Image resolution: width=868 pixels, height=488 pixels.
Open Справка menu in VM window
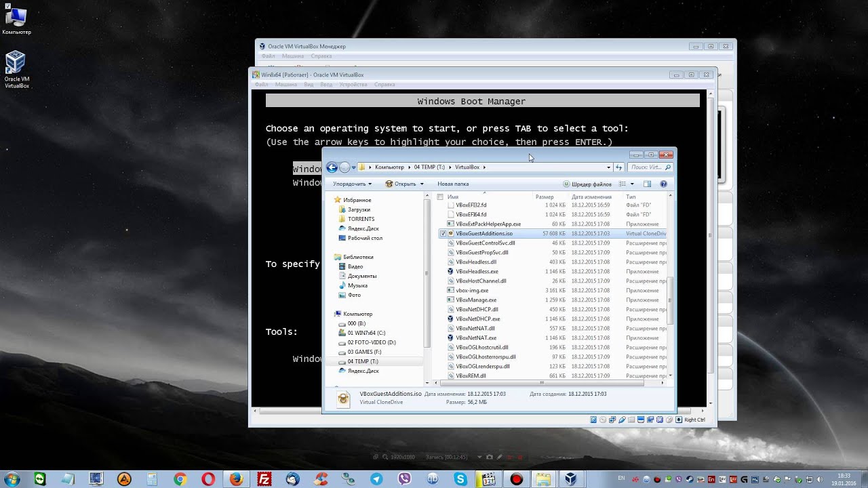pos(384,85)
